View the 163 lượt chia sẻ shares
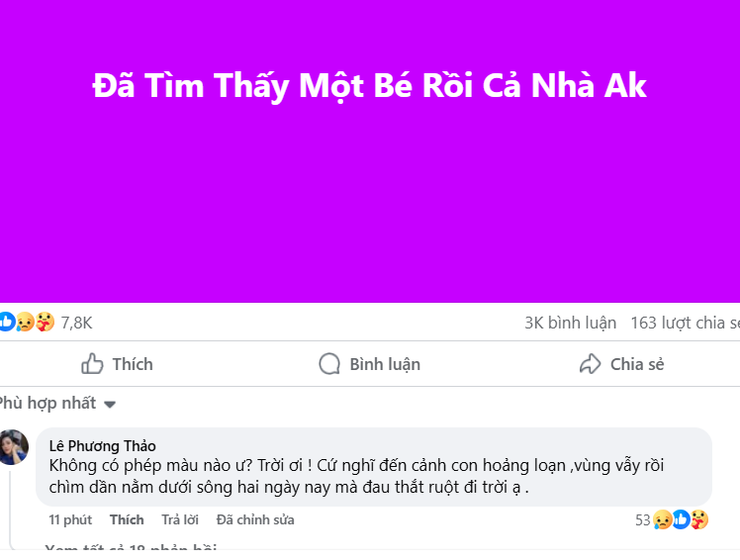Screen dimensions: 740x560 [685, 323]
